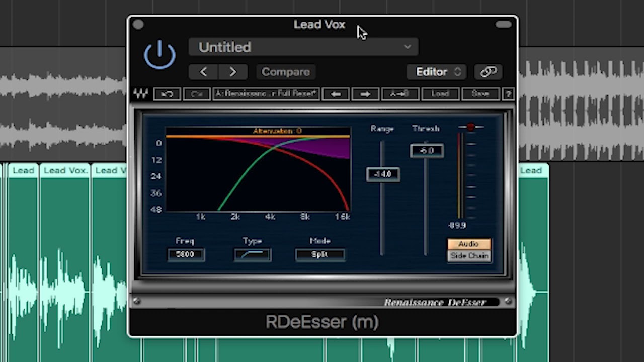Open the A: Renaissance Full Reset preset menu

pyautogui.click(x=267, y=94)
